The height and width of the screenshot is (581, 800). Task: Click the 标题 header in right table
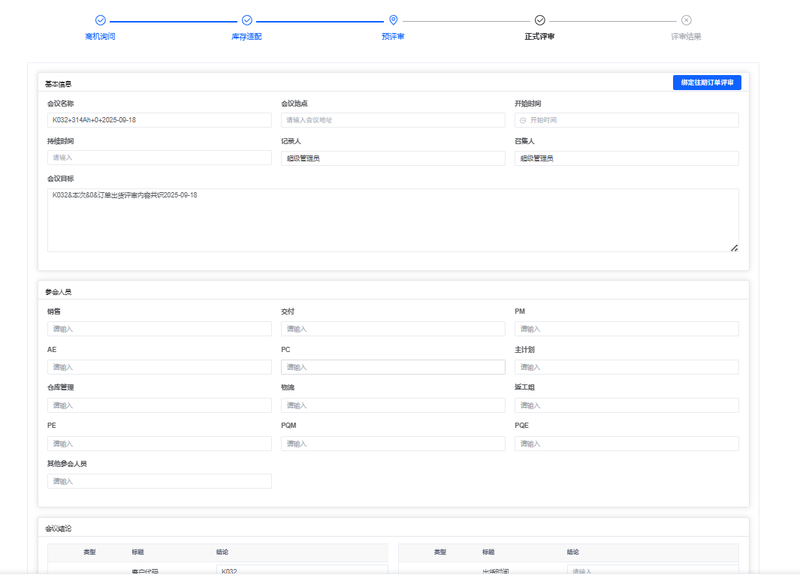coord(488,552)
